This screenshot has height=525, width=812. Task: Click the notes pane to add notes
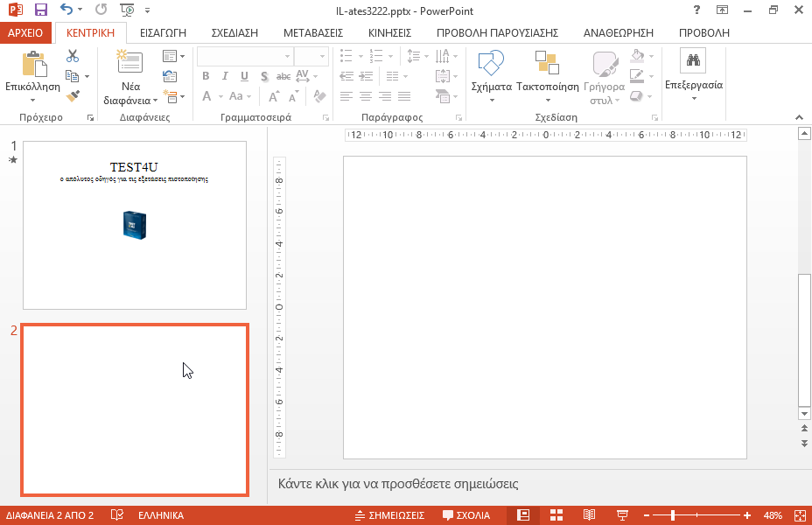coord(398,484)
